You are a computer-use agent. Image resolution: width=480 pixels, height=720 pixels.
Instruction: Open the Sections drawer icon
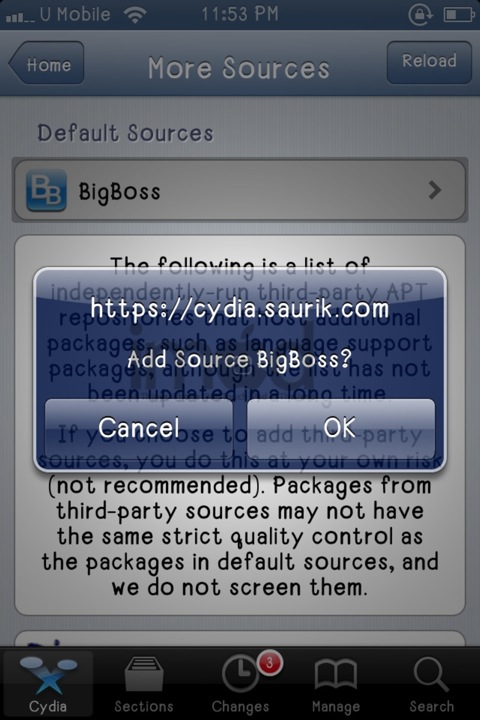tap(144, 674)
